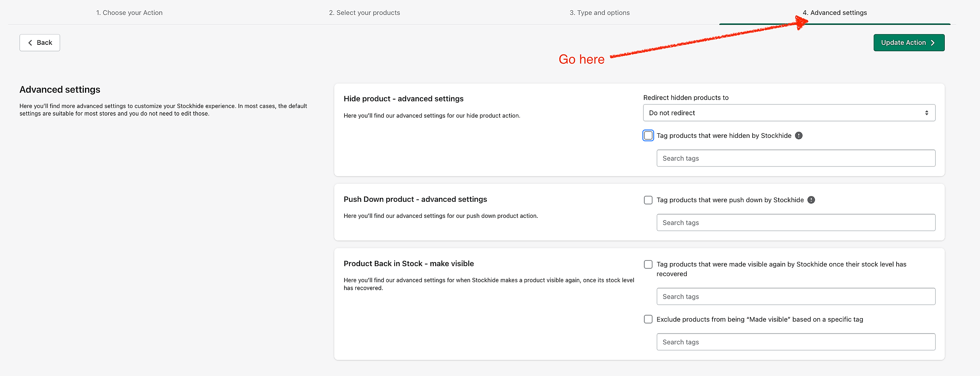Screen dimensions: 980x376
Task: Enable tagging products hidden by Stockhide
Action: (x=648, y=136)
